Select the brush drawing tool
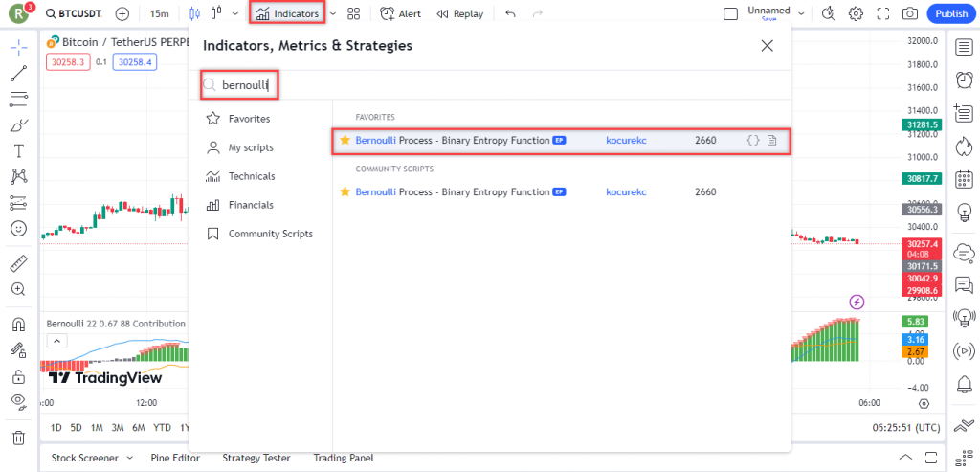The image size is (980, 472). pos(19,125)
